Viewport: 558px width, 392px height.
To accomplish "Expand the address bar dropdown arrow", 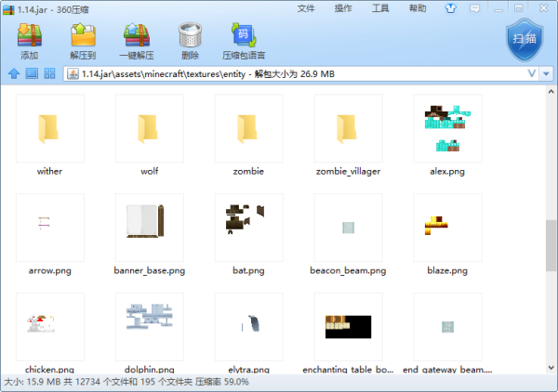I will click(546, 74).
